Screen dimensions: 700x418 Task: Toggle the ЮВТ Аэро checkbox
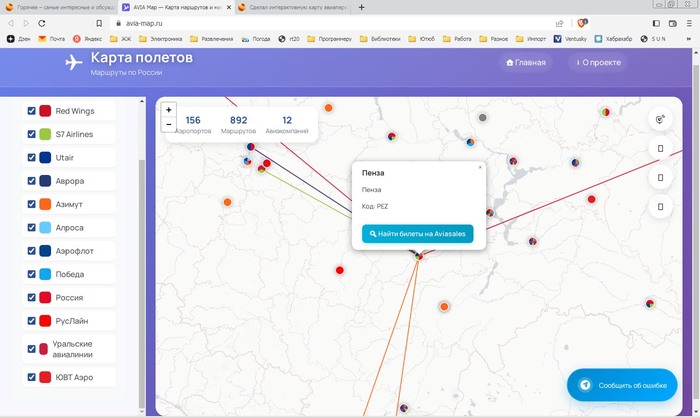pos(32,377)
